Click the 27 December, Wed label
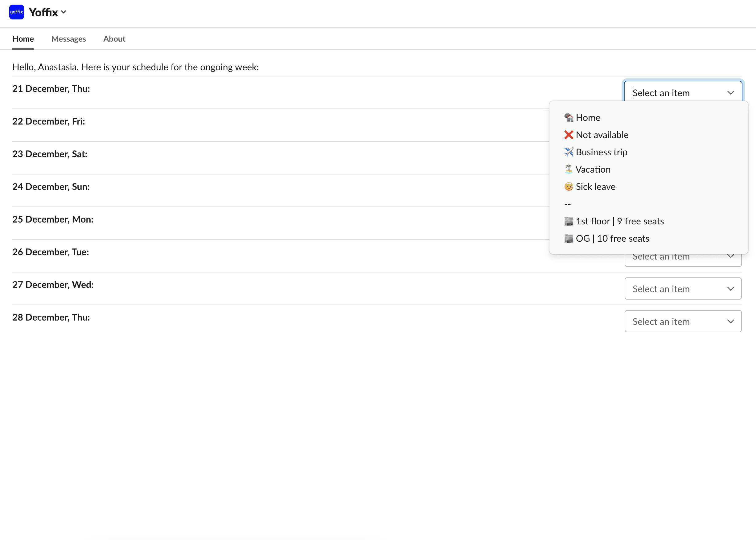756x540 pixels. tap(53, 284)
